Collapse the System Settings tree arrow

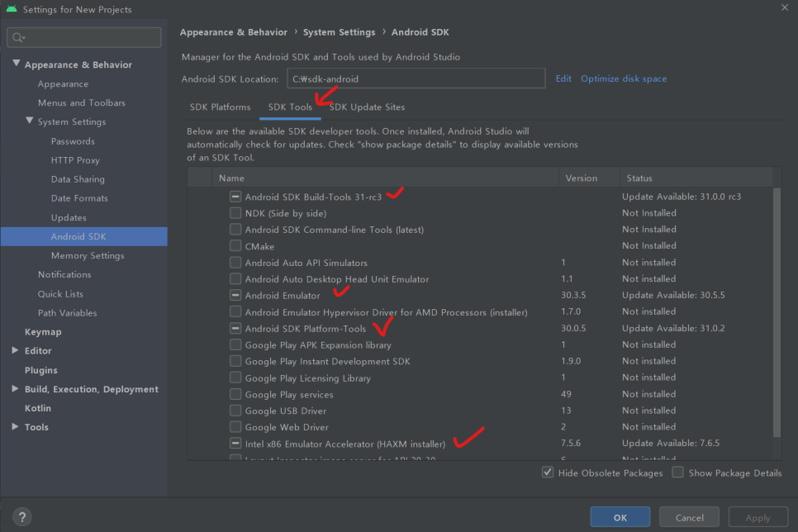point(30,121)
